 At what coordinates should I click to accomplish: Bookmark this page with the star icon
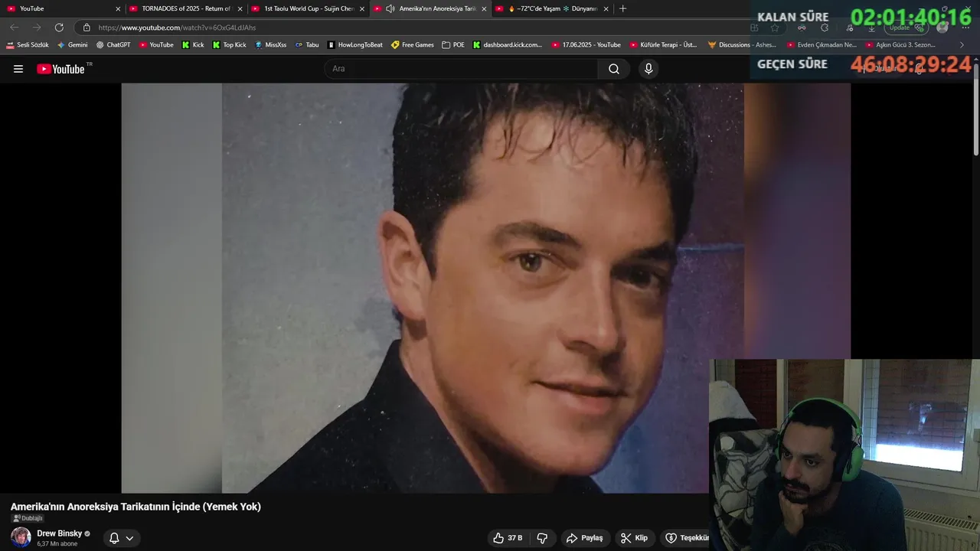point(775,28)
